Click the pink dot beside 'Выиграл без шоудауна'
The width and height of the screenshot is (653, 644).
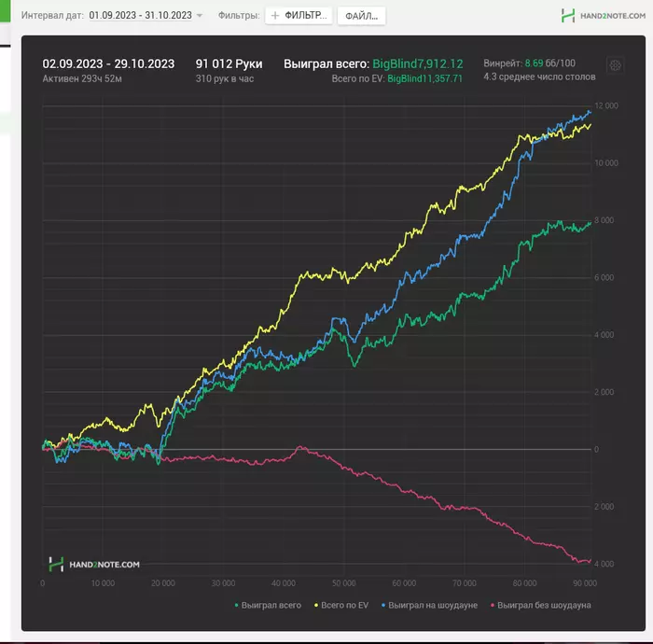click(493, 605)
